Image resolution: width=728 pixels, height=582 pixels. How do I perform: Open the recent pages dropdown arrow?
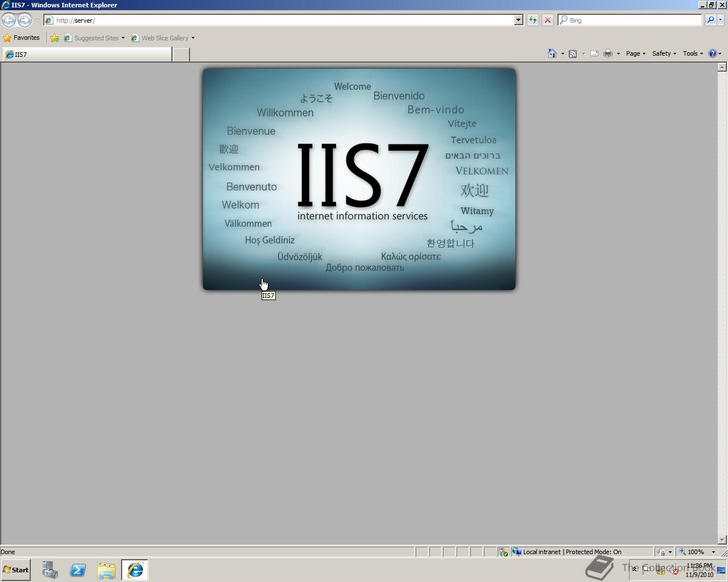point(37,20)
